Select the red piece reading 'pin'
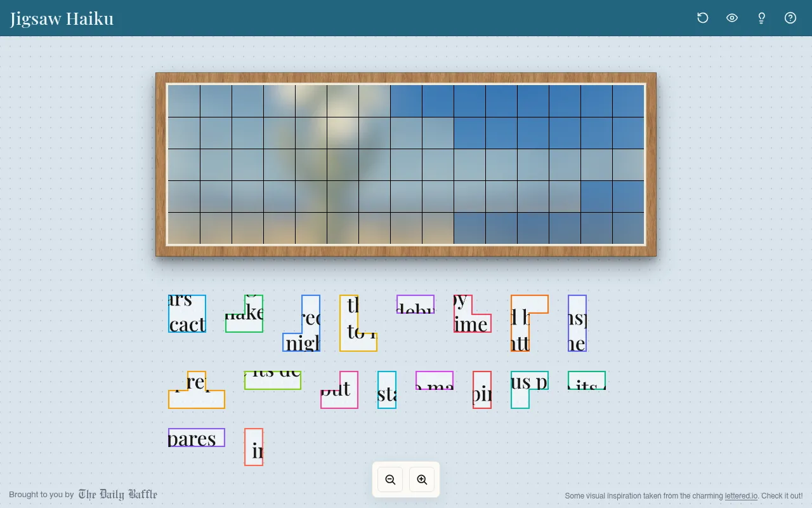Viewport: 812px width, 508px height. tap(482, 390)
